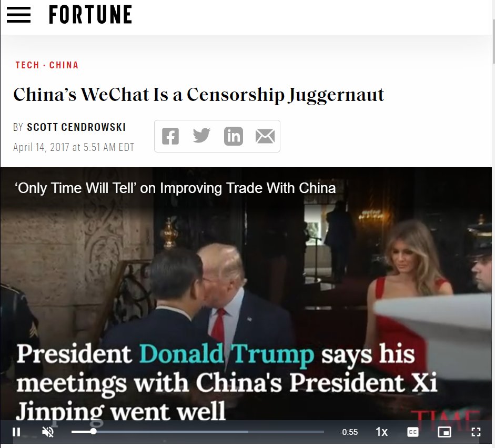
Task: Open the 1x playback speed menu
Action: pyautogui.click(x=381, y=432)
